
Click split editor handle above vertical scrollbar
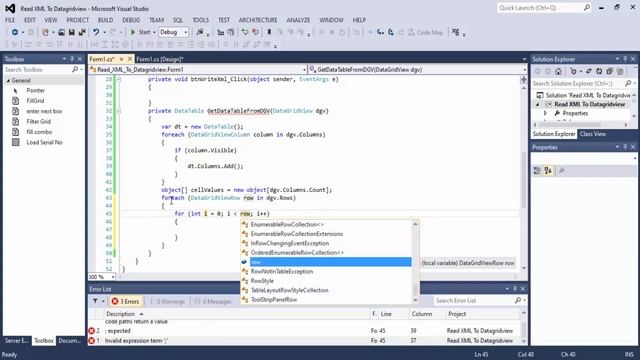pyautogui.click(x=523, y=80)
